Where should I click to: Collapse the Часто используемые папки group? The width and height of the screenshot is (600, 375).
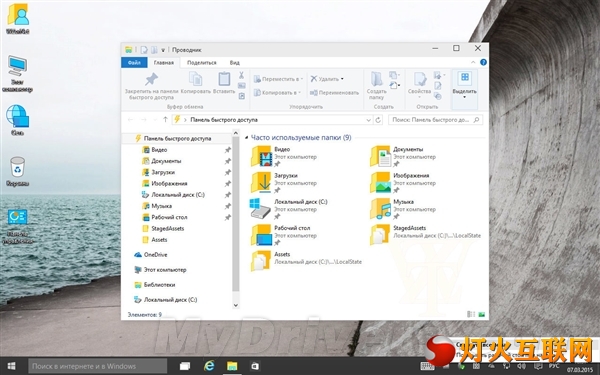click(x=246, y=138)
